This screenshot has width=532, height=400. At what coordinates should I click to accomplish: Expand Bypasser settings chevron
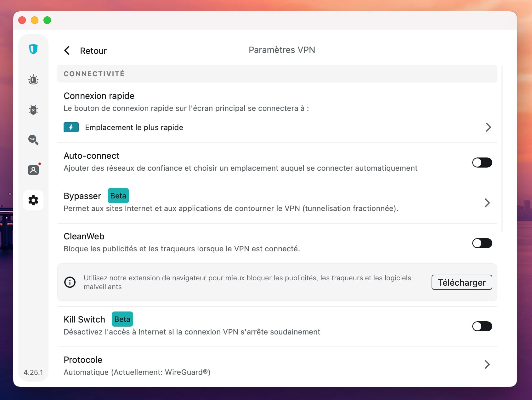point(487,203)
